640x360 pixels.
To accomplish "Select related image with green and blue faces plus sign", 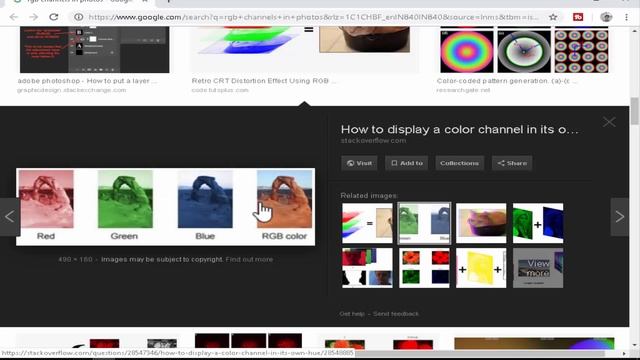I will pyautogui.click(x=538, y=223).
